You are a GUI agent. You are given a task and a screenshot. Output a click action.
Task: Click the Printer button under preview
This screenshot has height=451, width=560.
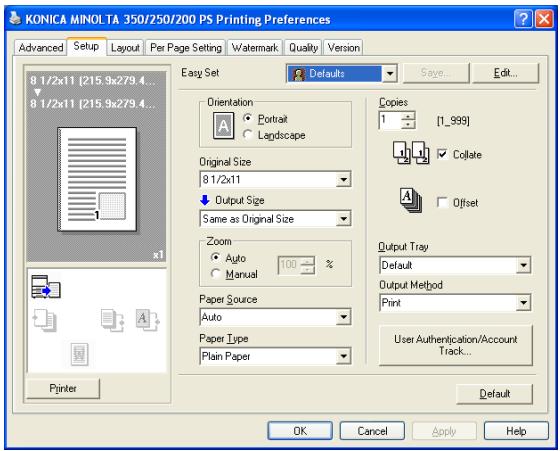[x=63, y=389]
